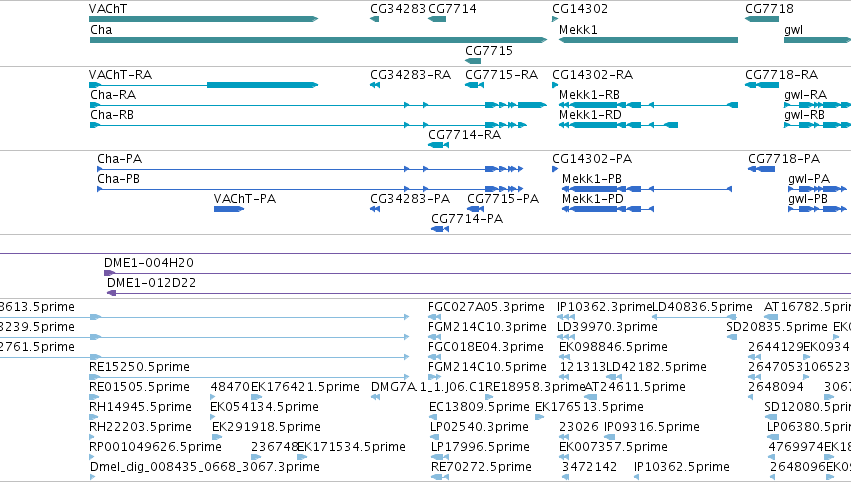The width and height of the screenshot is (851, 482).
Task: Select the IP10362.3prime EST label
Action: pos(604,307)
